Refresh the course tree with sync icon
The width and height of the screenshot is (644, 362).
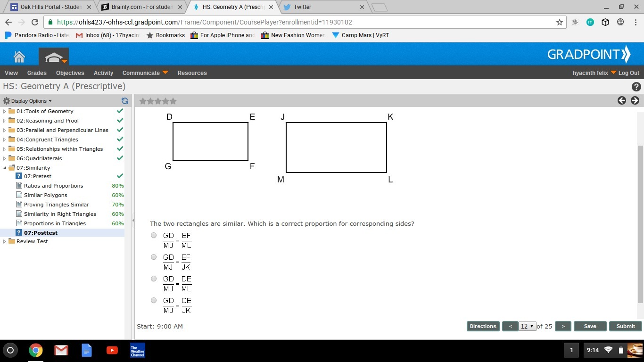click(x=125, y=101)
